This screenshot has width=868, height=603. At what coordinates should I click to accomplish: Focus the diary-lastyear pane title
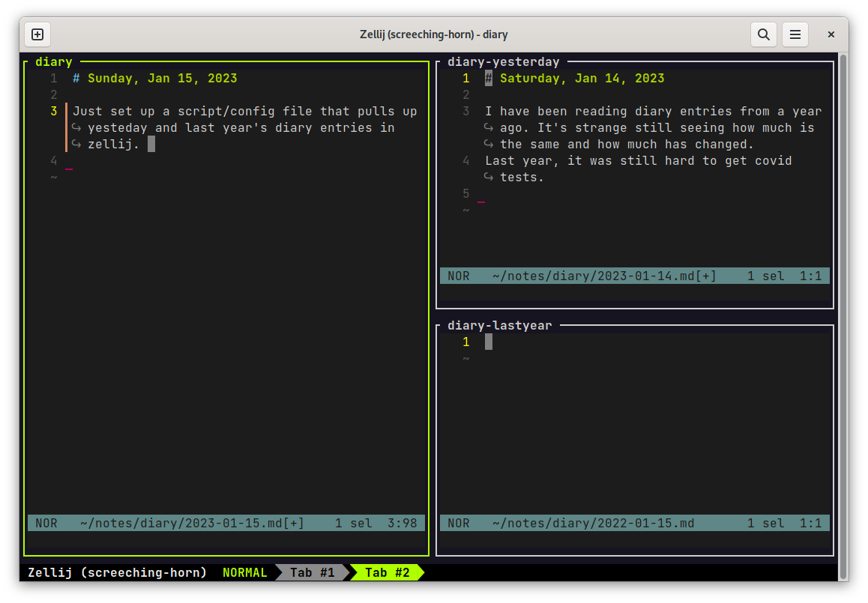click(x=499, y=325)
